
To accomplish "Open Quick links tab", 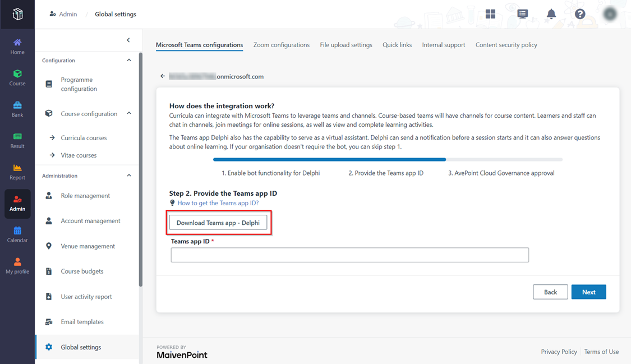I will (397, 45).
